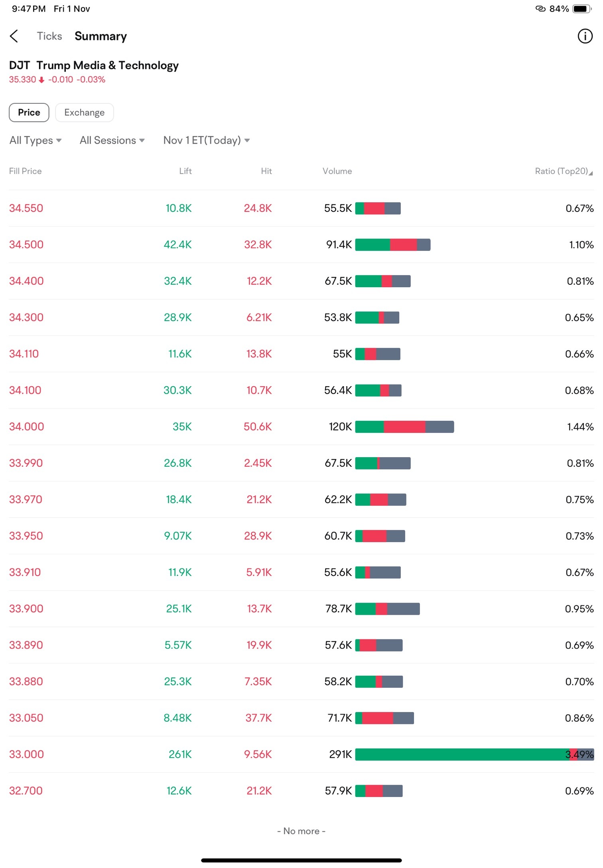The image size is (603, 868).
Task: Tap the 1.44% ratio value
Action: (580, 426)
